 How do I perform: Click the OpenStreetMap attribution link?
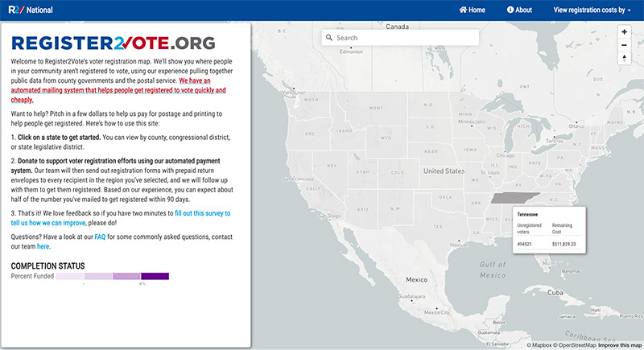571,344
